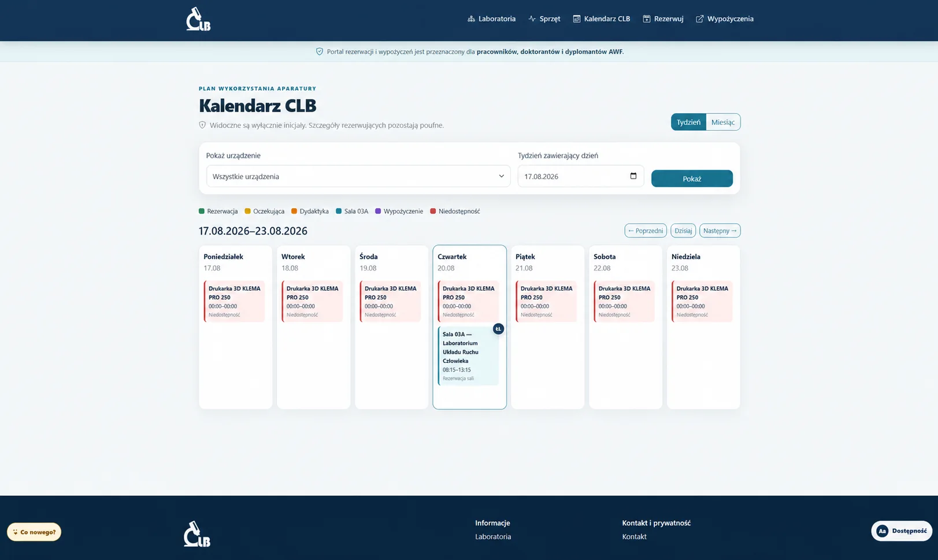Click the yellow Oczekująca legend swatch
The width and height of the screenshot is (938, 560).
click(x=247, y=211)
